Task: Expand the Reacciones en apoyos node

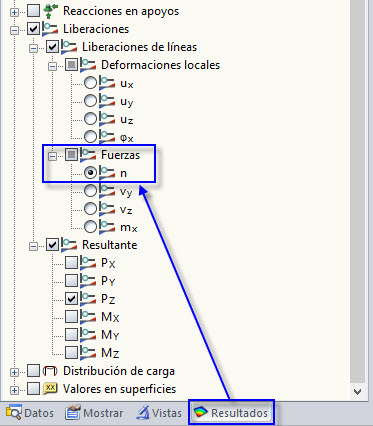Action: 14,13
